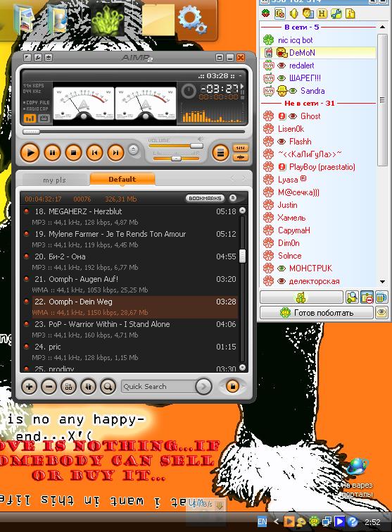Image resolution: width=392 pixels, height=532 pixels.
Task: Skip to the next track in AIMP
Action: [x=115, y=153]
